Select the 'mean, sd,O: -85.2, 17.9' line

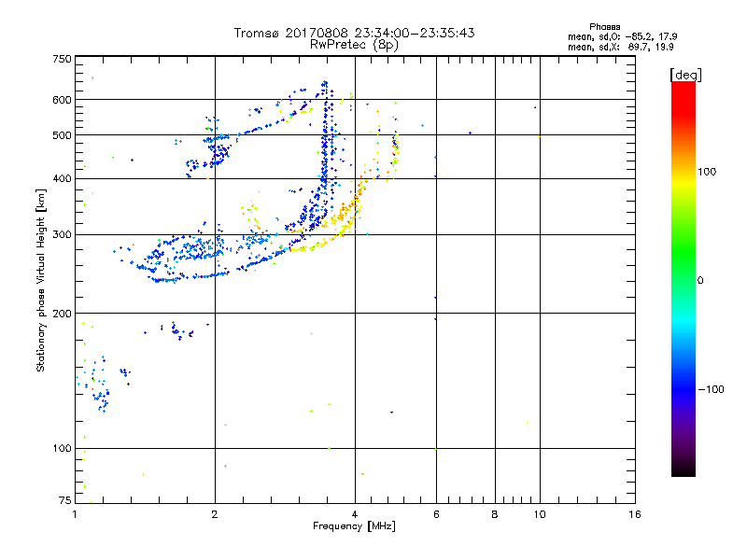point(622,36)
